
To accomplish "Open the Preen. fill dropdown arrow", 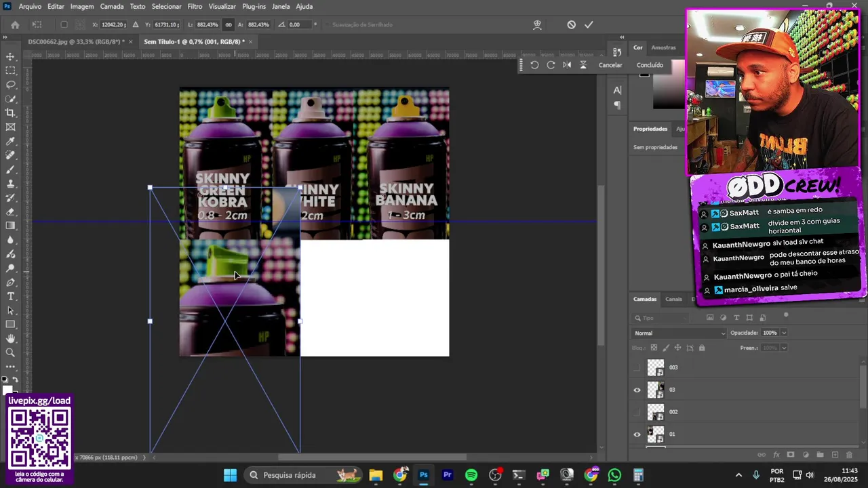I will point(784,348).
